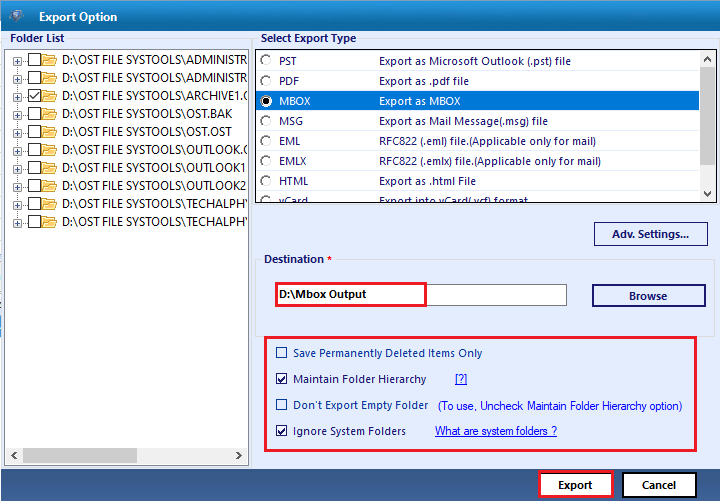Screen dimensions: 720x501
Task: Click folder icon of OUTLOOK1 row
Action: pyautogui.click(x=49, y=168)
